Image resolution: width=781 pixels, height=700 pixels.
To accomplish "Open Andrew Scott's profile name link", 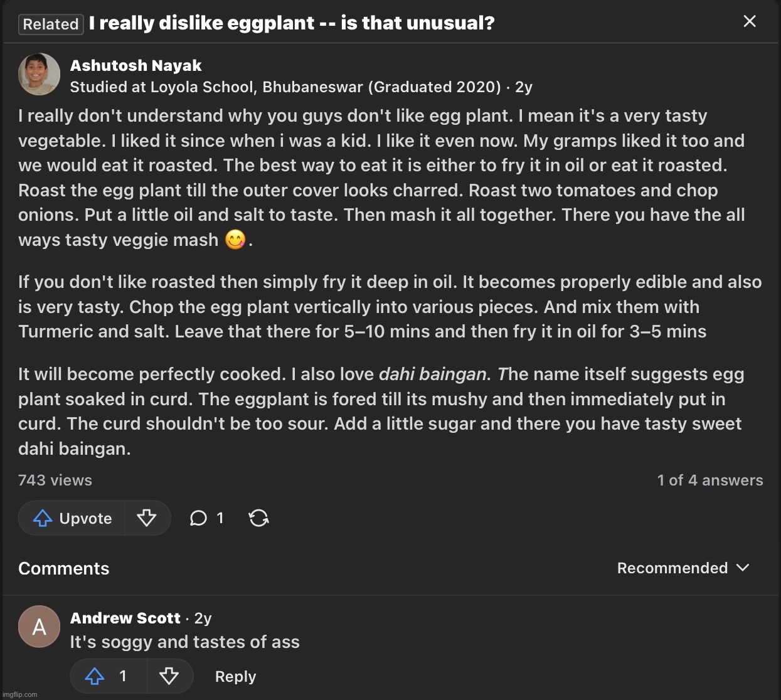I will pos(125,618).
